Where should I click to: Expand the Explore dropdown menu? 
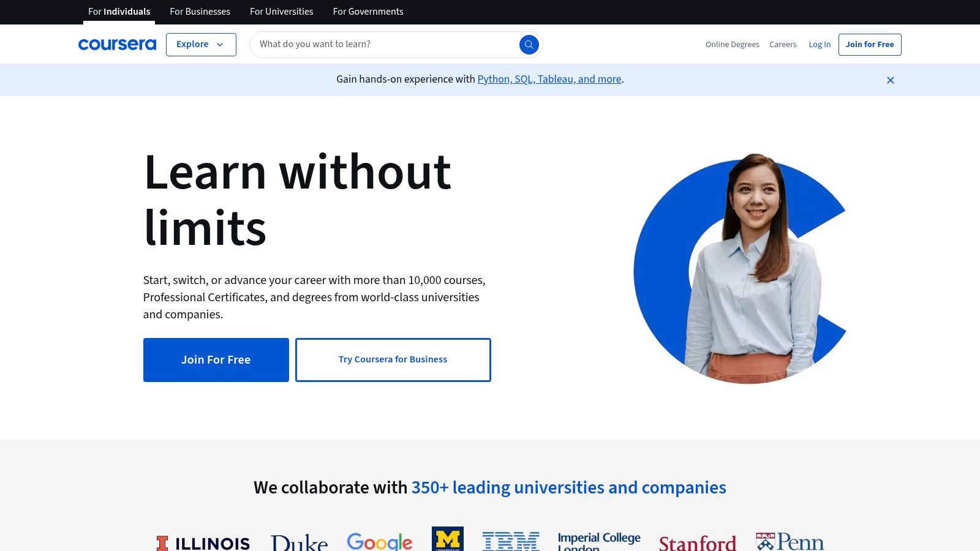coord(201,45)
